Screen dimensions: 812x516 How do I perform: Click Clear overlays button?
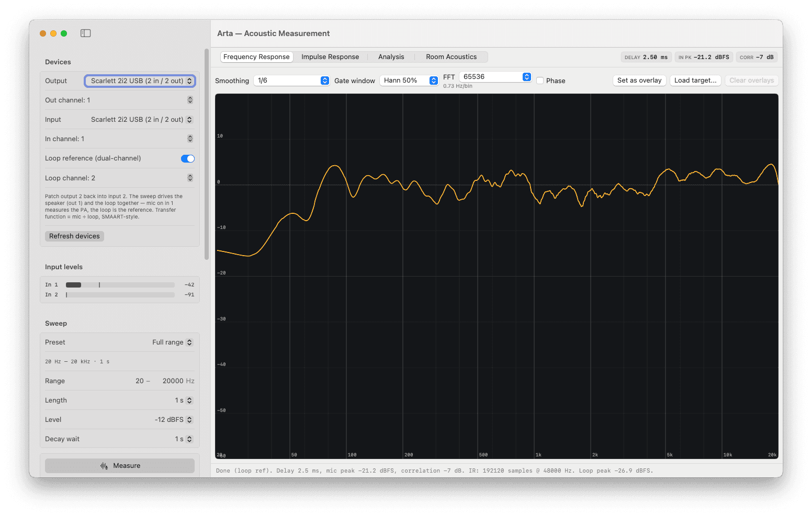(x=751, y=81)
